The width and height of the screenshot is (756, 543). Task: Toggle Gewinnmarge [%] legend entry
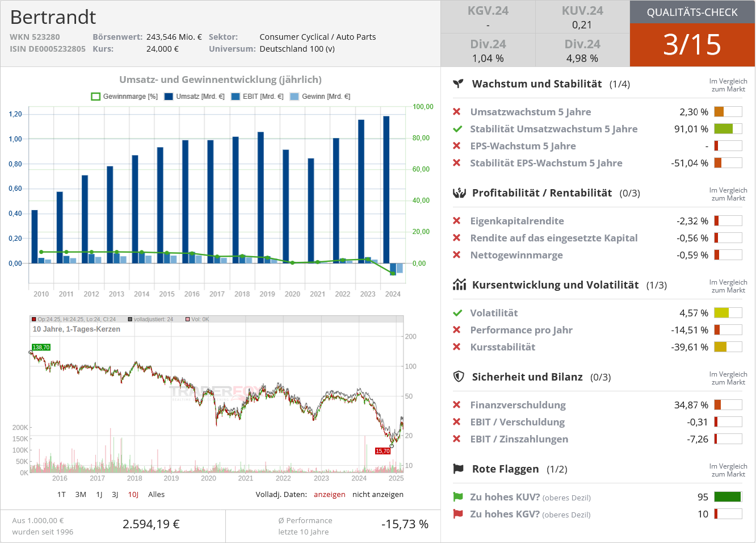[x=125, y=97]
